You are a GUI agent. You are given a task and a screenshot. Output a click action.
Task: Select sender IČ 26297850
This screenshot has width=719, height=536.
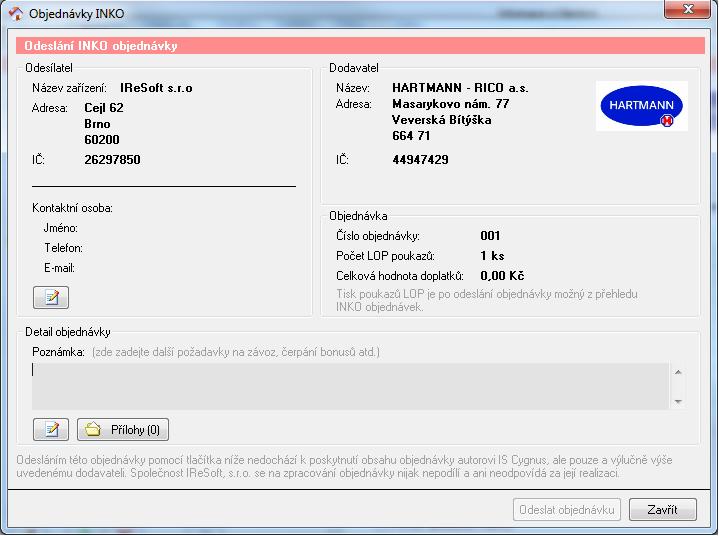(x=112, y=160)
